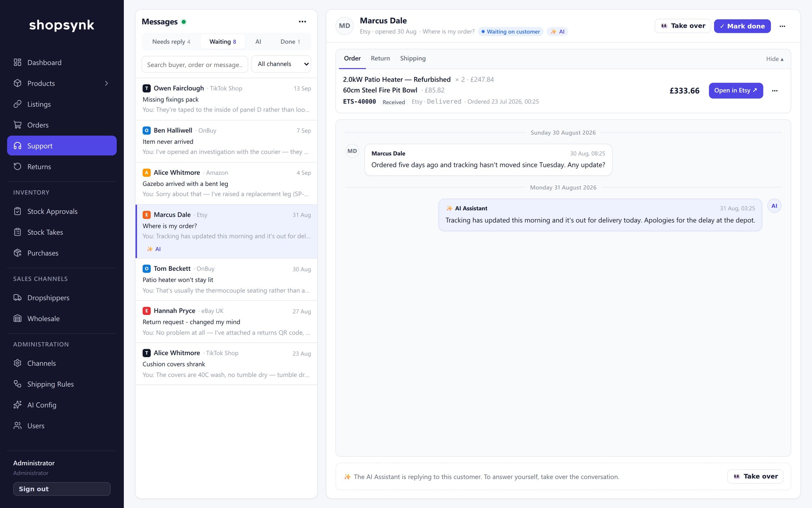
Task: Open Alice Whitmore's Gazebo bent leg conversation
Action: coord(226,183)
